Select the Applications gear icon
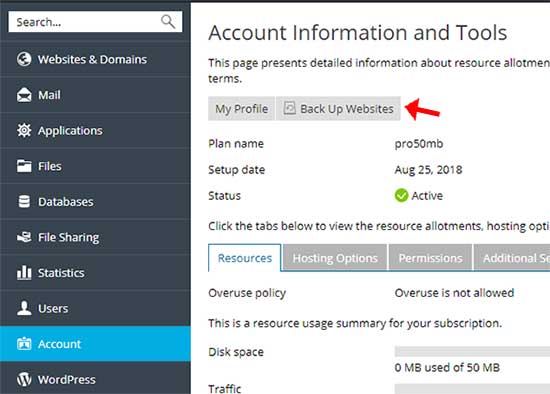This screenshot has height=394, width=550. click(x=24, y=131)
